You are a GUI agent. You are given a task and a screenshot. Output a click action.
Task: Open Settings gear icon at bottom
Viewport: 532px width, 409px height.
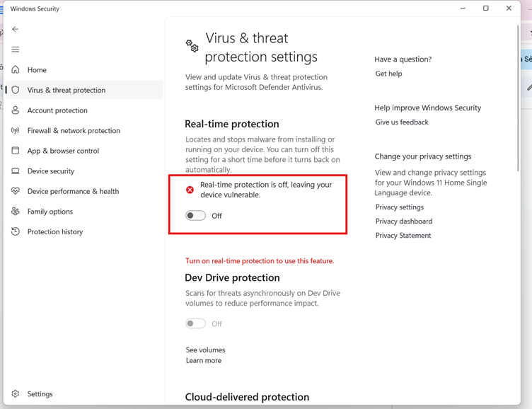(x=16, y=393)
